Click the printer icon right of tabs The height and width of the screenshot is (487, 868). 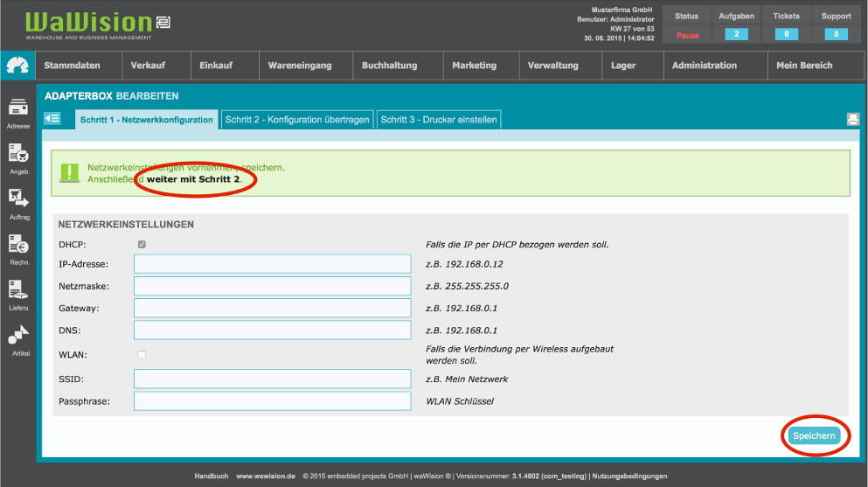pyautogui.click(x=852, y=120)
